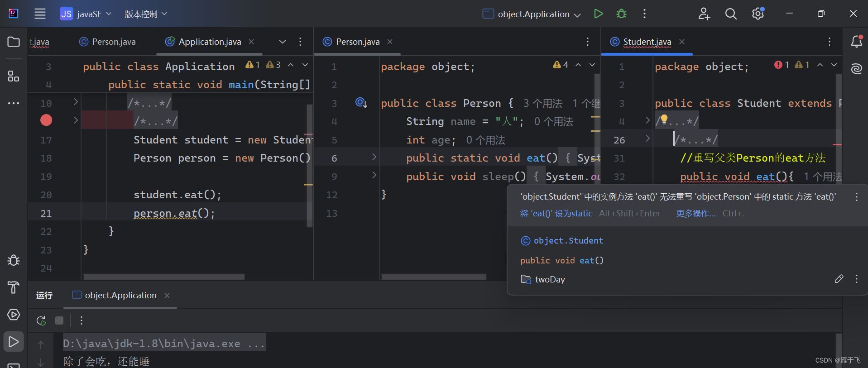Select Person.java tab in middle editor

pyautogui.click(x=352, y=42)
